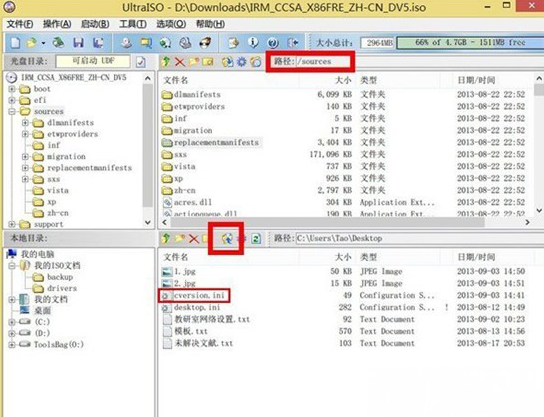Click the Save floppy disk icon
The width and height of the screenshot is (544, 417).
coord(78,43)
